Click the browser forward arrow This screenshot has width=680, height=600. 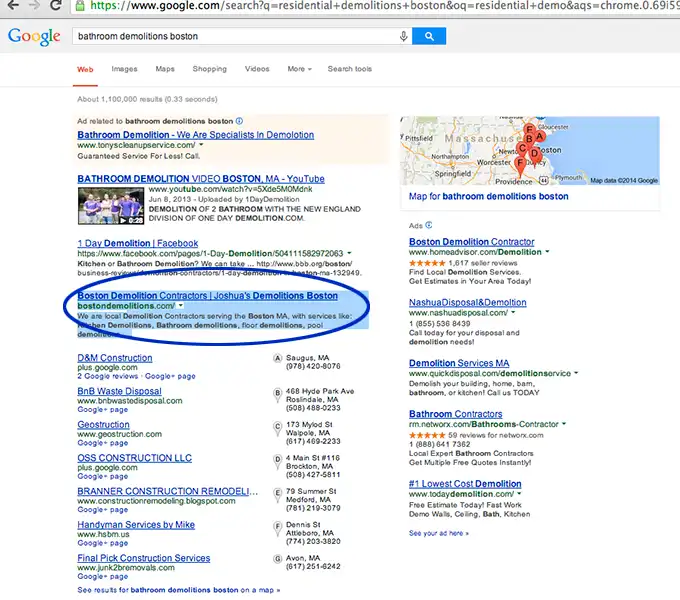point(34,5)
